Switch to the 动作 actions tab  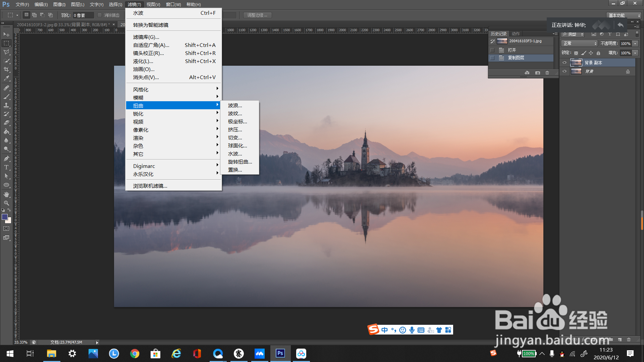click(x=516, y=34)
